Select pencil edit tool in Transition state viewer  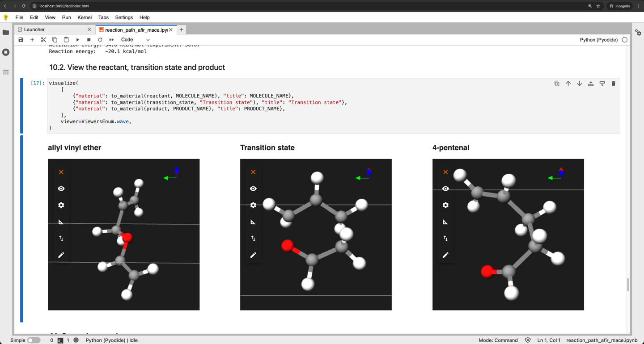253,255
